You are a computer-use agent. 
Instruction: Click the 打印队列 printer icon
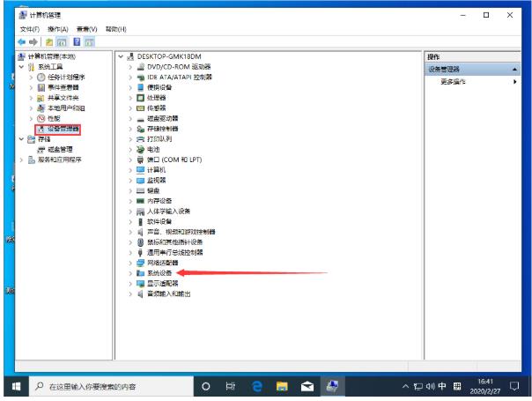point(140,139)
